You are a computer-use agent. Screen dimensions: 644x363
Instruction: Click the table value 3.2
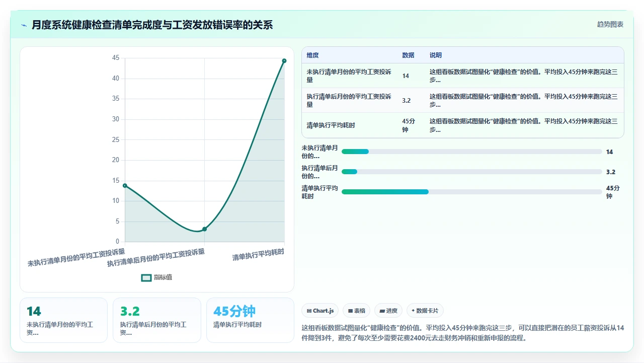[407, 101]
